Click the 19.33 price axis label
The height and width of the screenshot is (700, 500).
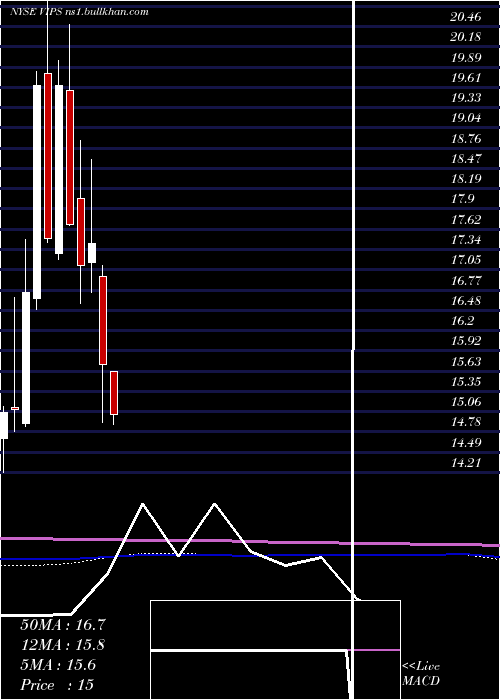[466, 98]
